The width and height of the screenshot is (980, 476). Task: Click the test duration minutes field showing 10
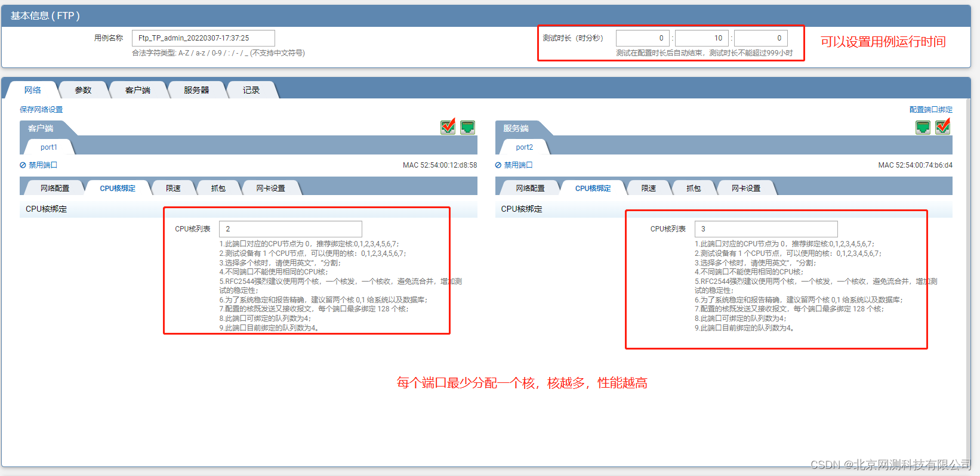(x=701, y=38)
